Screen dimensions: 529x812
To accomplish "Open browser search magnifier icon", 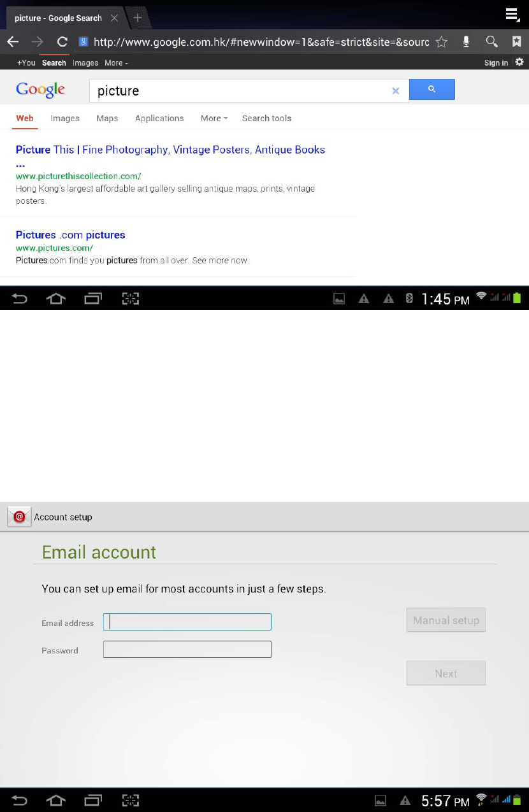I will pos(491,42).
